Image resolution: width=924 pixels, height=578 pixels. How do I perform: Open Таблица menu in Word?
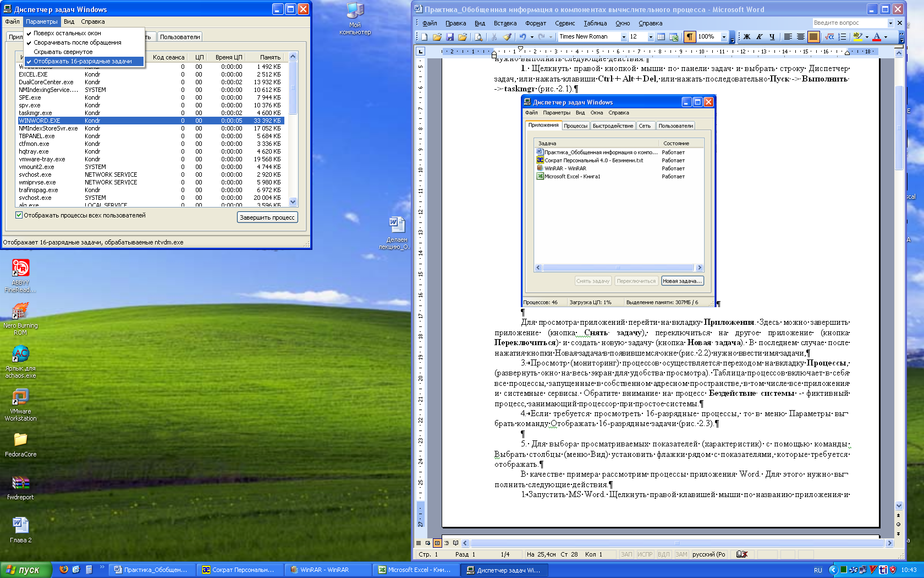(595, 23)
